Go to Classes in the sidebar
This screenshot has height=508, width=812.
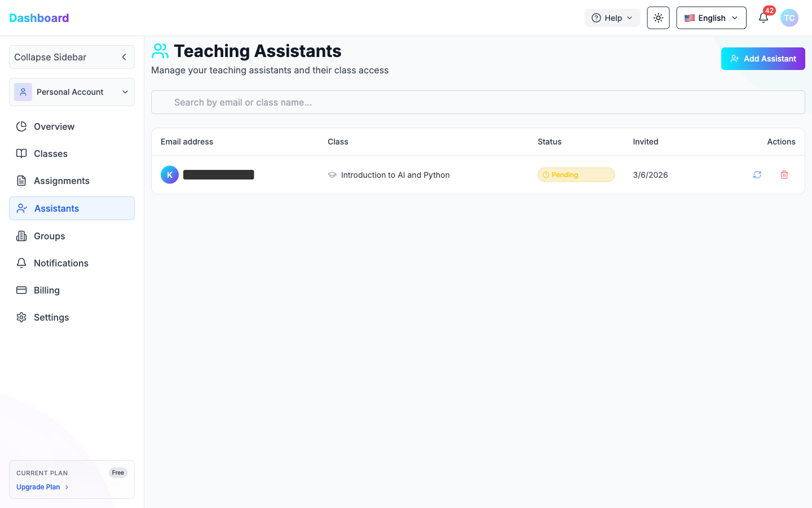point(51,154)
